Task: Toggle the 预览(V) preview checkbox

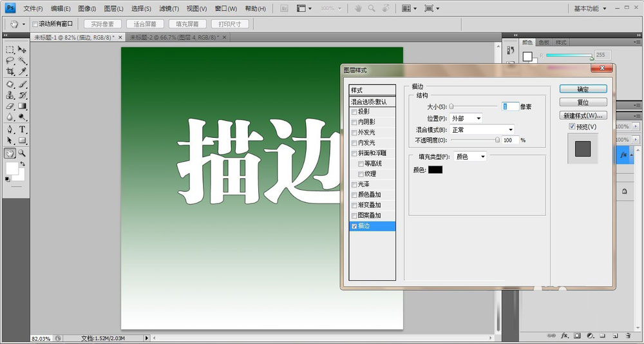Action: point(572,127)
